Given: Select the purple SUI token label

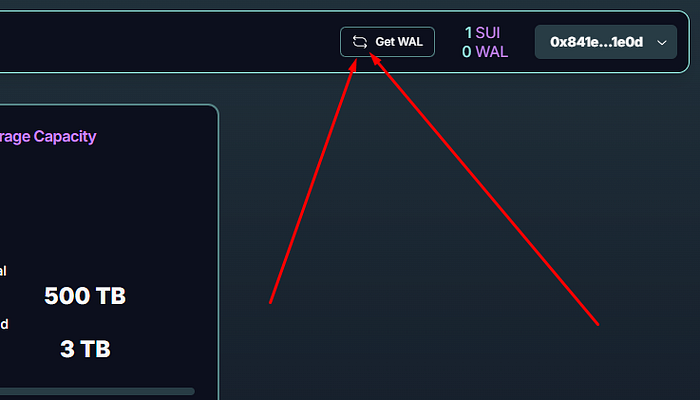Looking at the screenshot, I should [x=488, y=33].
